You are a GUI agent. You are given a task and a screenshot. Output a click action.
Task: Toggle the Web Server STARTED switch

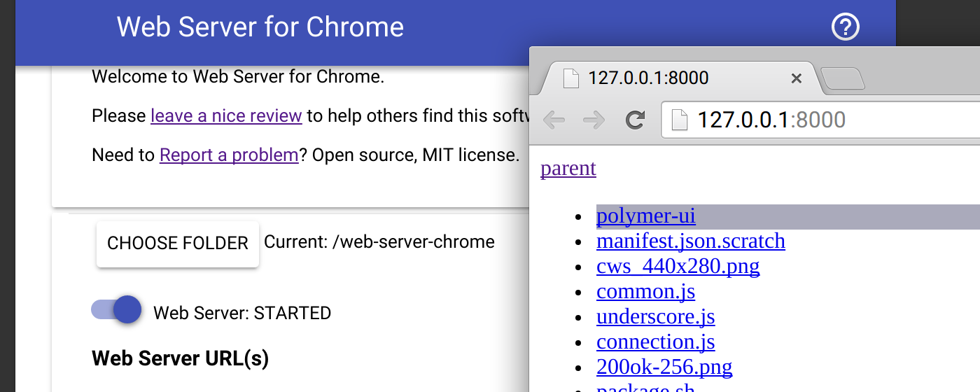click(118, 309)
